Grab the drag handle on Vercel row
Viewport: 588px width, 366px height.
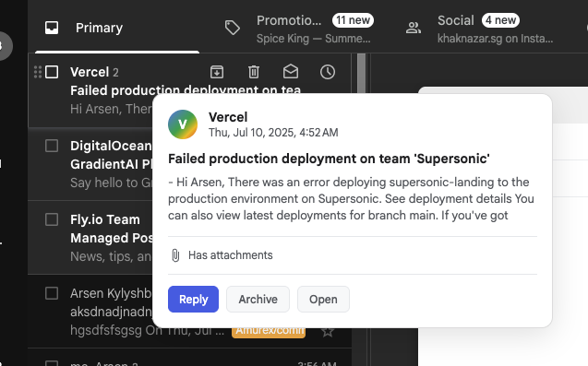tap(38, 72)
